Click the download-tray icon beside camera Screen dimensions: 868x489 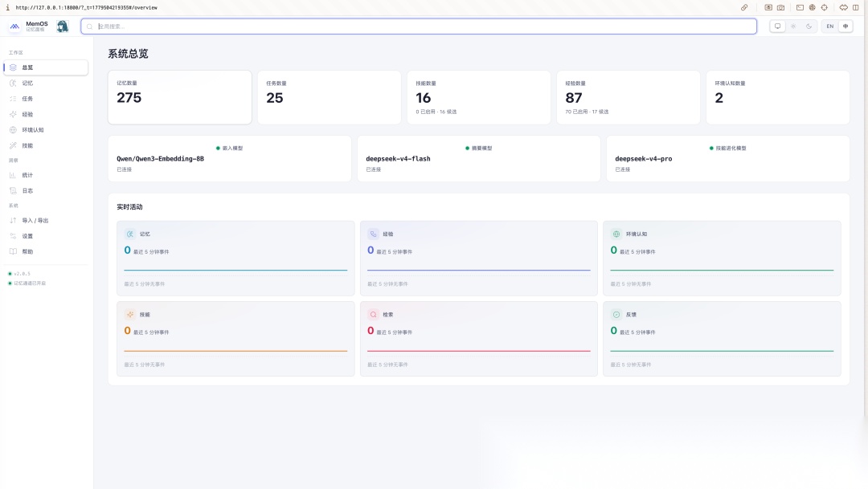pyautogui.click(x=768, y=8)
